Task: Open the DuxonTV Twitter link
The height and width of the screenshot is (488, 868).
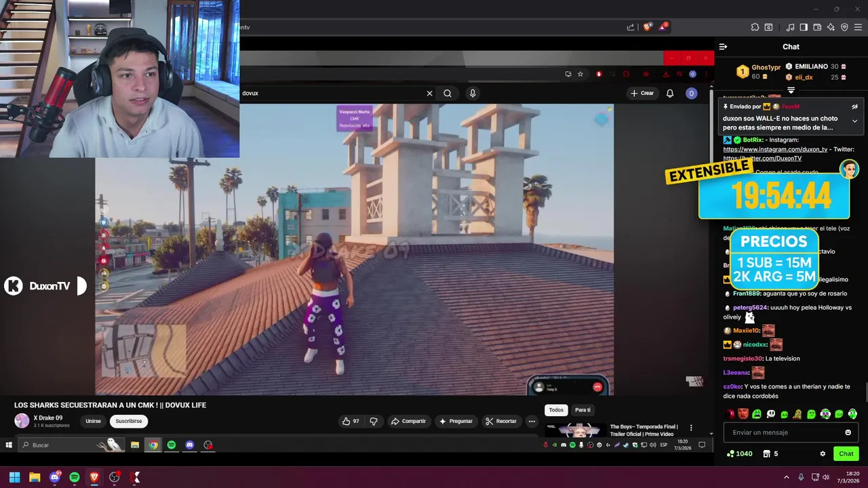Action: pos(762,159)
